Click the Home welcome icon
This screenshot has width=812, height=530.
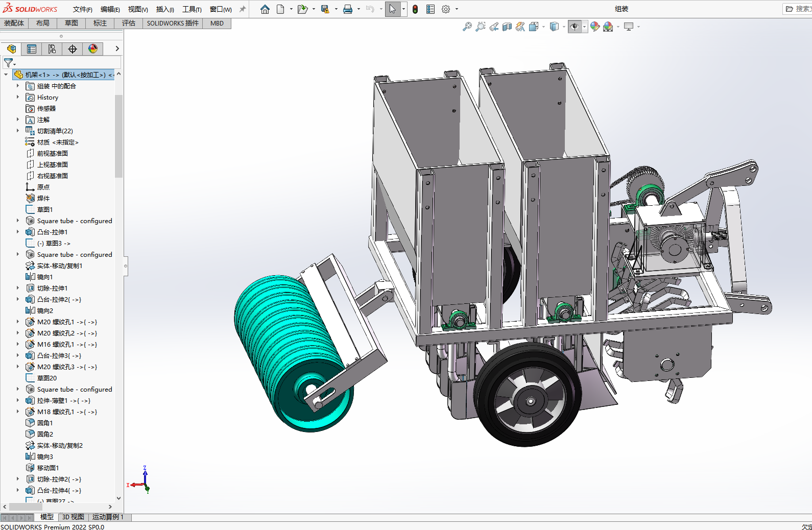265,9
